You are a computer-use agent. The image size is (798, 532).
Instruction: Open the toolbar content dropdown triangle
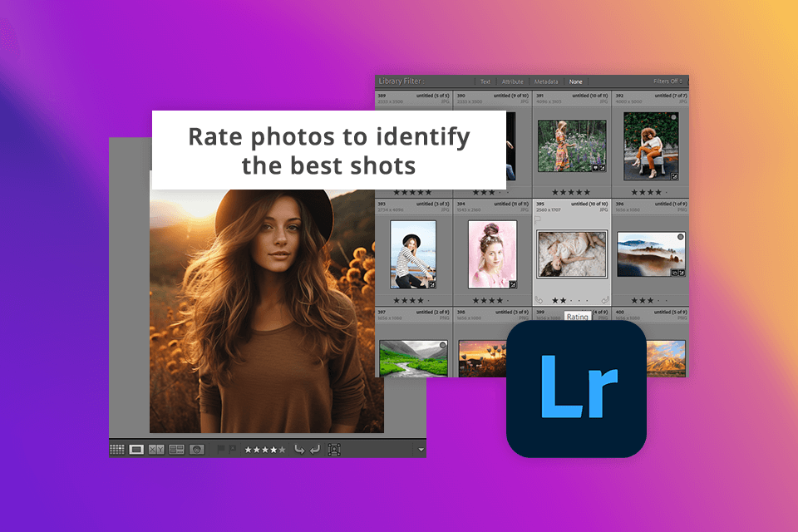(421, 450)
